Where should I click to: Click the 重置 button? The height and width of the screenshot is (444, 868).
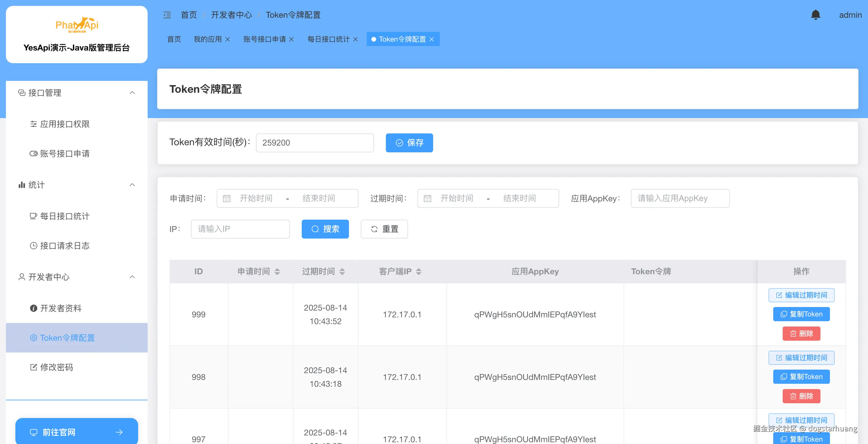[x=384, y=229]
